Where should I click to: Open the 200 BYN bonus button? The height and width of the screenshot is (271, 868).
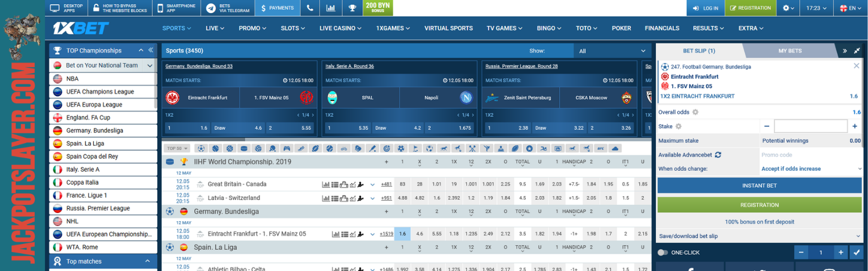(x=378, y=8)
